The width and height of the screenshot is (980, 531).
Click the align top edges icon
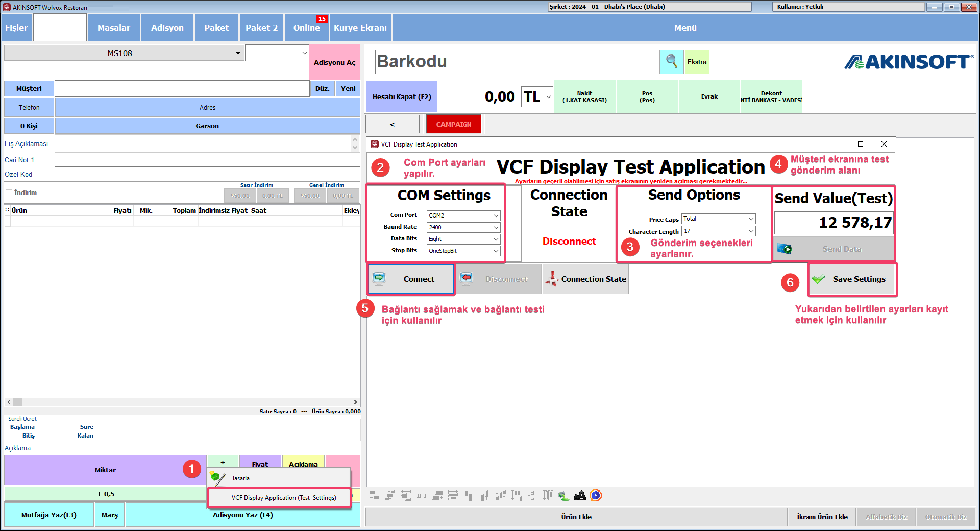pos(469,495)
